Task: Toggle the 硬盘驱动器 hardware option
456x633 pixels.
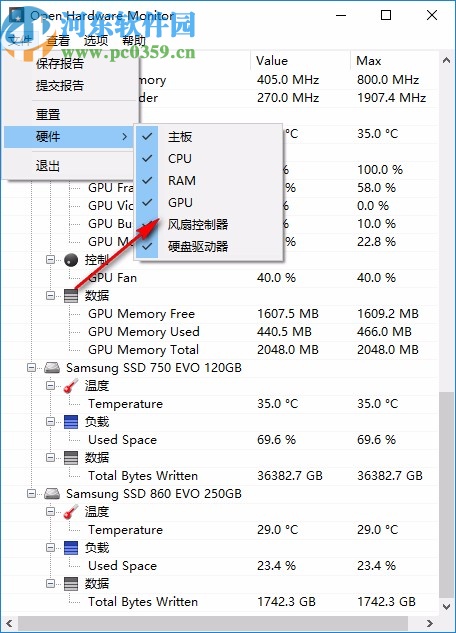Action: coord(209,246)
